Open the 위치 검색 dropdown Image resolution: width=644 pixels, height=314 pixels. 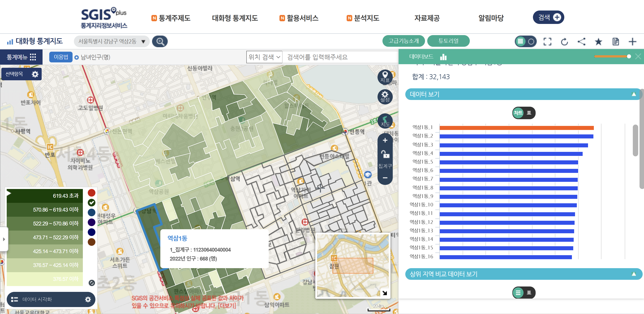264,57
